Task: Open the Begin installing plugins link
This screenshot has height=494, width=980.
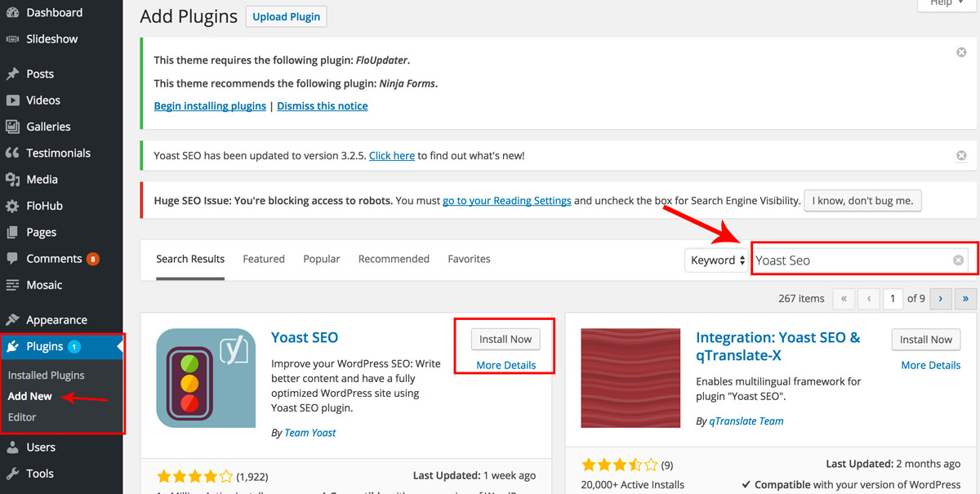Action: pyautogui.click(x=210, y=106)
